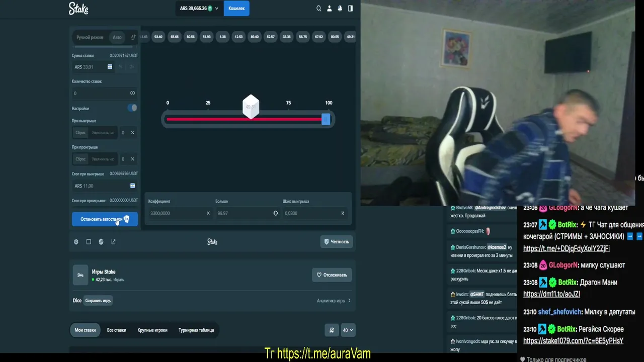Click the red dice slider track
644x362 pixels.
244,119
